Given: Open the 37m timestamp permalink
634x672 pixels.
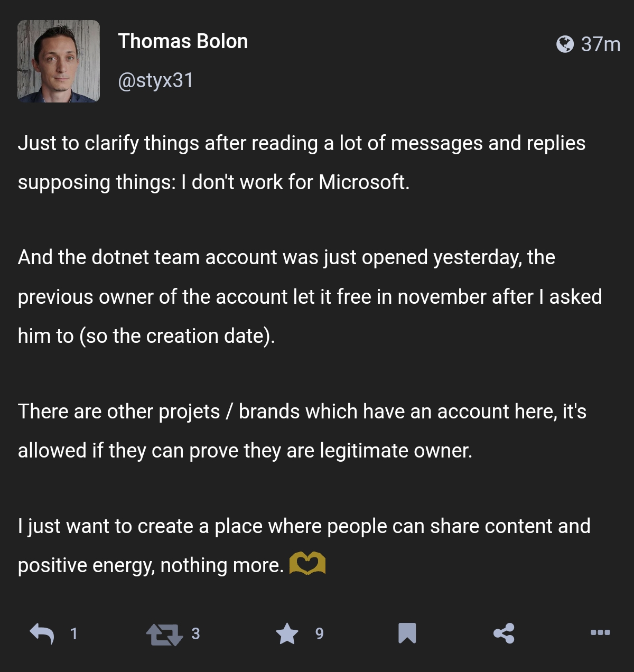Looking at the screenshot, I should coord(601,44).
